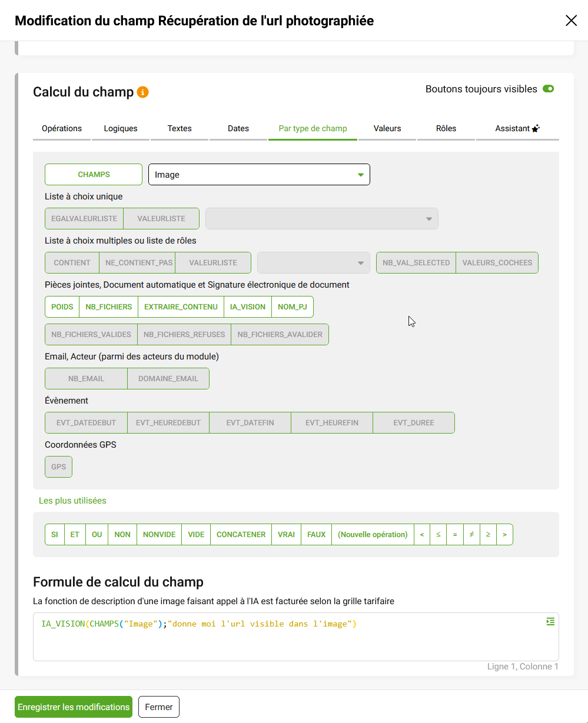
Task: Switch to the Dates tab
Action: [x=238, y=129]
